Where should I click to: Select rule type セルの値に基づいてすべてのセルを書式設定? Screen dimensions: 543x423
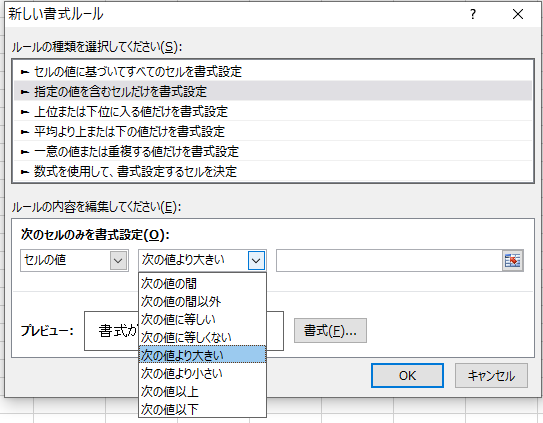pos(273,71)
